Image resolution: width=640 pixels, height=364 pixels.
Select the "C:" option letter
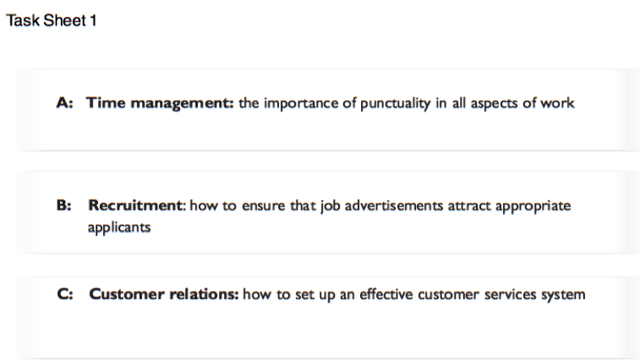click(x=66, y=294)
